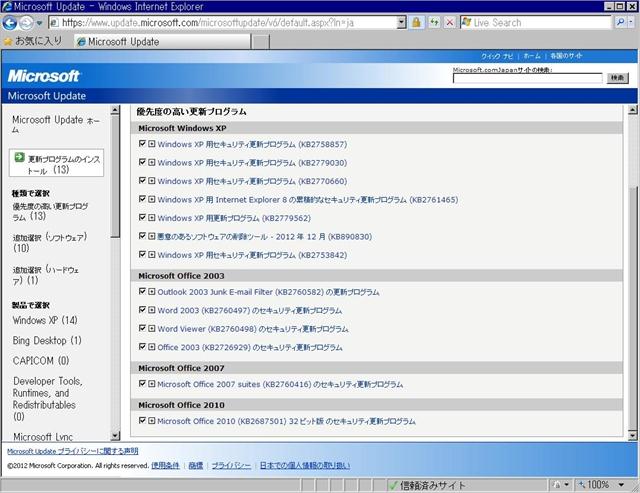Screen dimensions: 640x493
Task: Expand details for KB2758857 update
Action: tap(151, 144)
